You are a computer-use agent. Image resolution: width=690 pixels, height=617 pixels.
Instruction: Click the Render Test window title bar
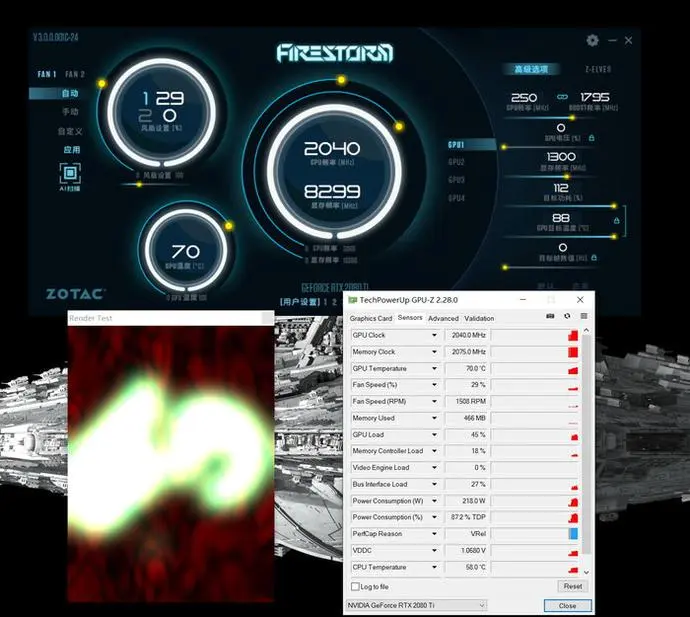pos(171,318)
